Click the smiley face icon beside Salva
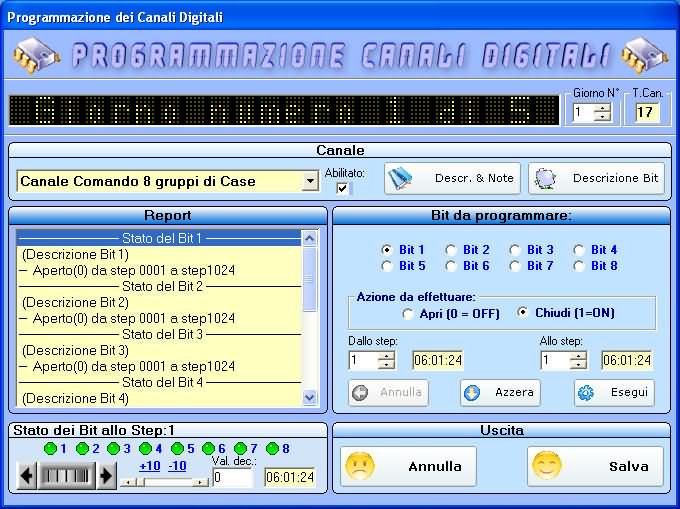This screenshot has width=680, height=509. pyautogui.click(x=547, y=467)
